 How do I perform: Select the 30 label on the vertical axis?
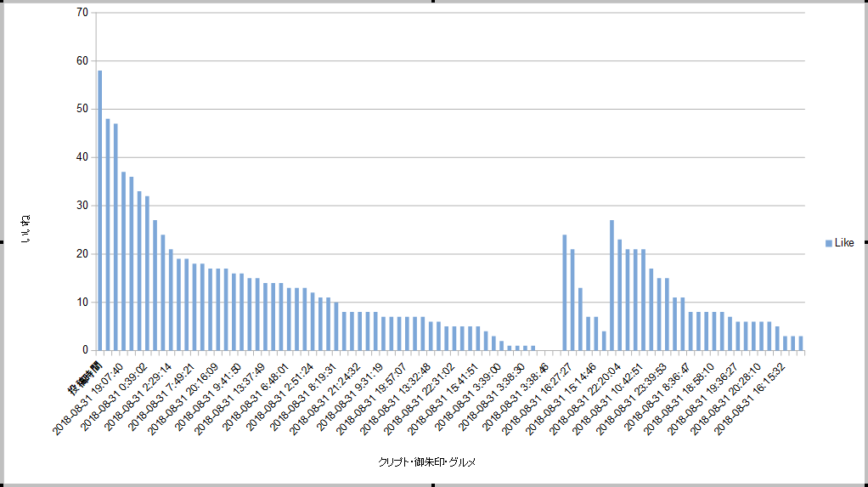tap(82, 206)
